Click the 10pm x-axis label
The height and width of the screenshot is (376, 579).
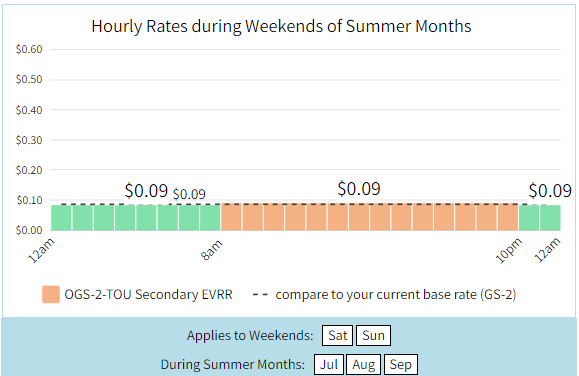508,250
